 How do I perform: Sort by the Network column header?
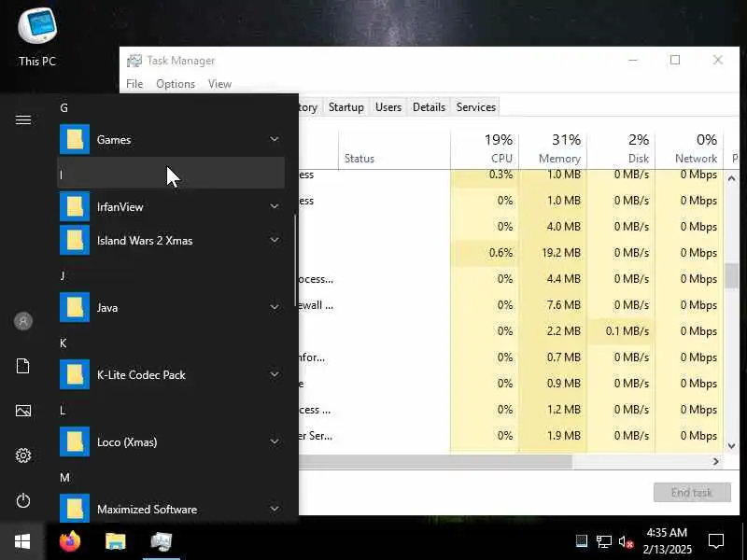click(x=689, y=148)
